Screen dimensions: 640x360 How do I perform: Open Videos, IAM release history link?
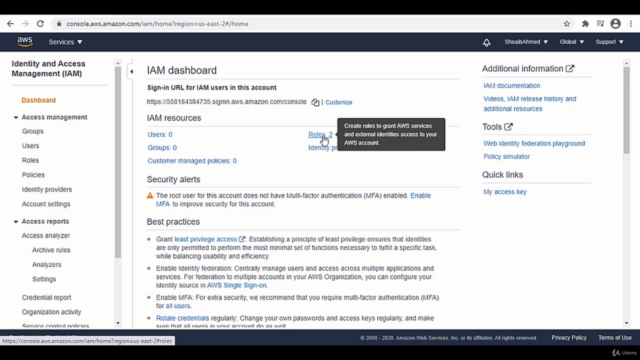(x=530, y=104)
